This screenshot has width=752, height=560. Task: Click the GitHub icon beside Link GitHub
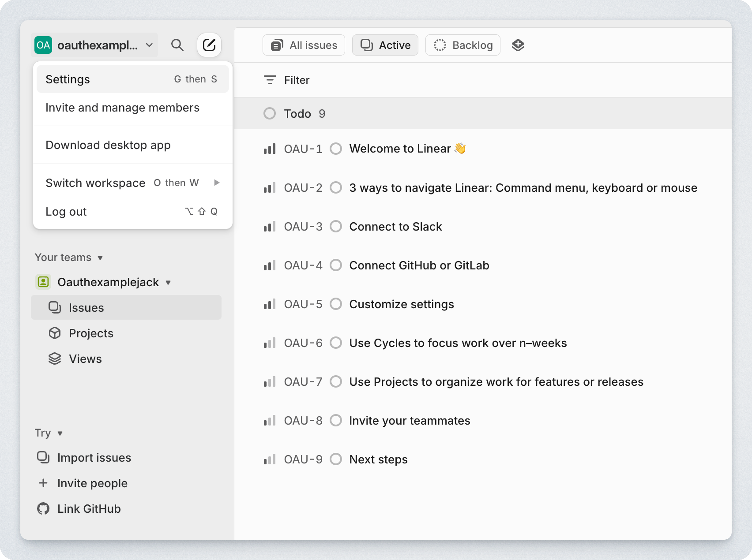43,509
